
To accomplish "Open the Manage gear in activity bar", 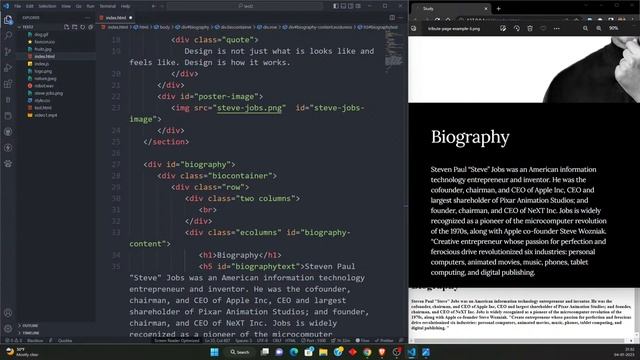I will pyautogui.click(x=8, y=329).
